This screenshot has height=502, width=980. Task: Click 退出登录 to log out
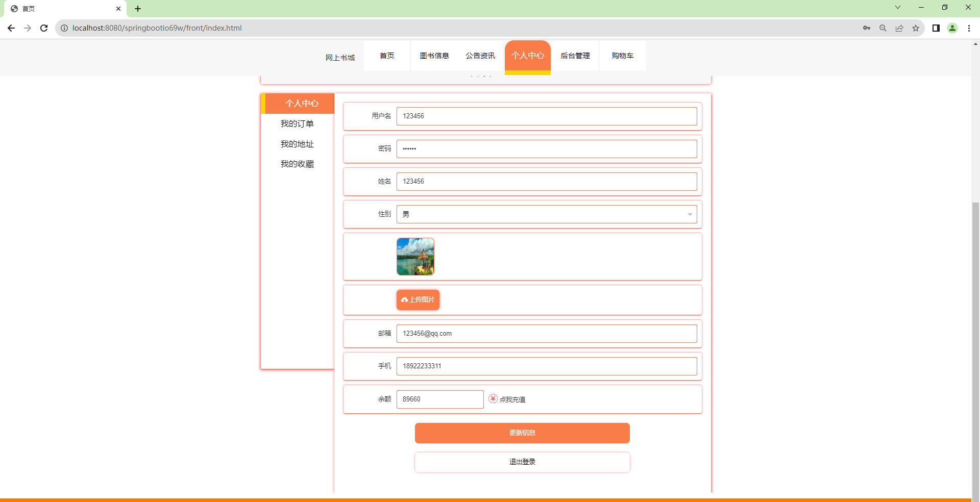coord(522,462)
